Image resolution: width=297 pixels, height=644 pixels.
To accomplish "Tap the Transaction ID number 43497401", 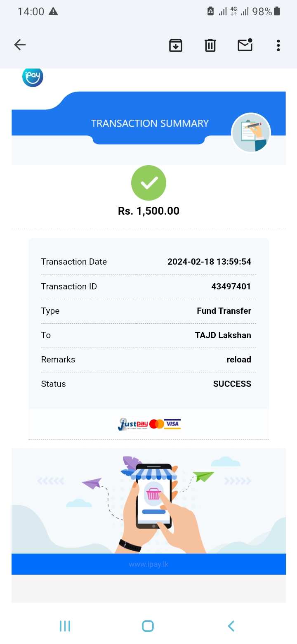I will point(231,286).
